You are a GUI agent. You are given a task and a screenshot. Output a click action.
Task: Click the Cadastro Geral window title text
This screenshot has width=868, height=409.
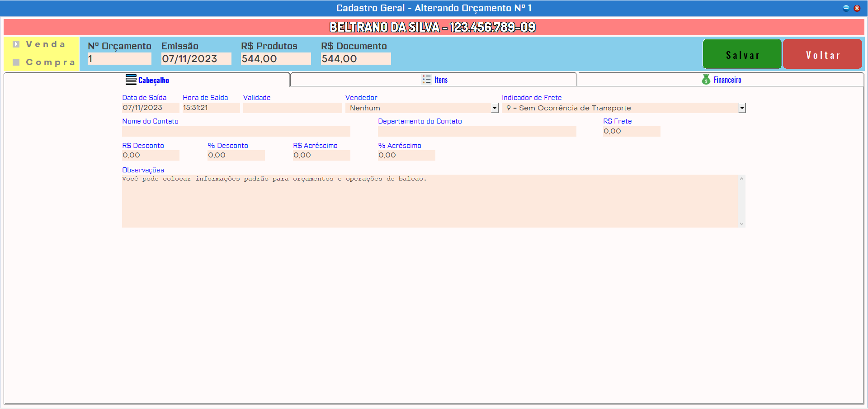[x=434, y=8]
